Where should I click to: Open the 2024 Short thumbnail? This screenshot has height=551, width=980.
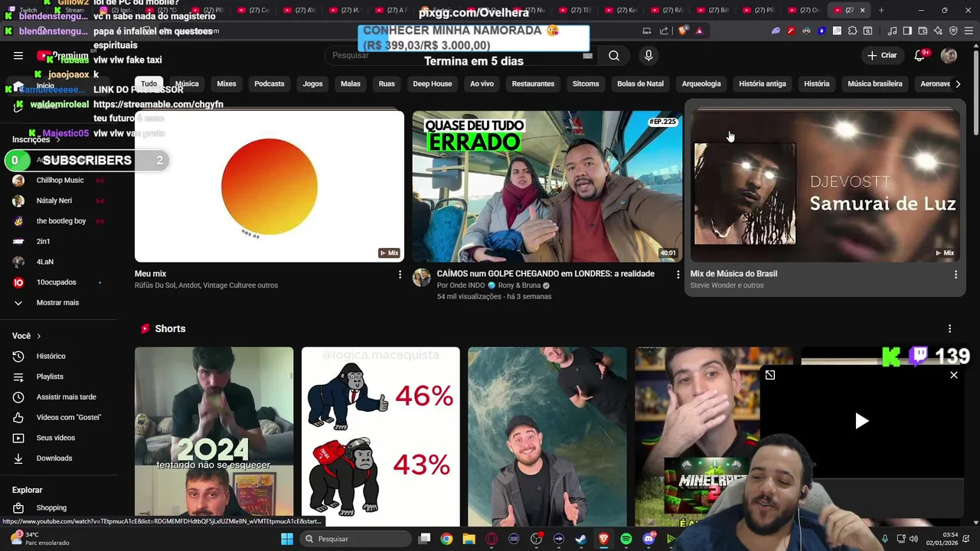point(214,436)
